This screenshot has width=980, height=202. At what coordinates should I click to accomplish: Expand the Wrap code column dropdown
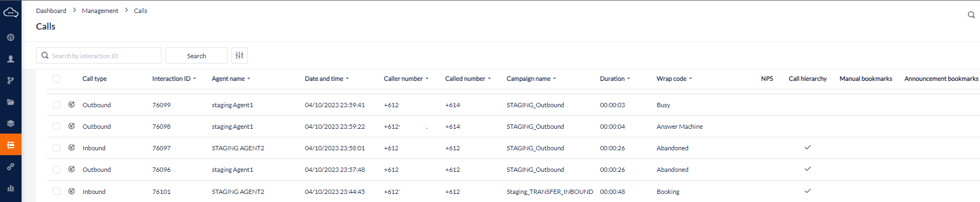(x=690, y=79)
